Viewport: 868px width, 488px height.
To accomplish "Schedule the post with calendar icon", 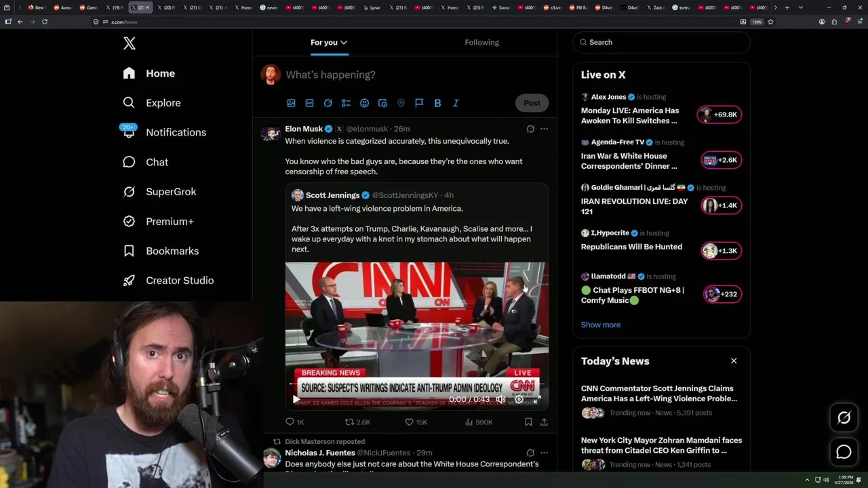I will [382, 103].
